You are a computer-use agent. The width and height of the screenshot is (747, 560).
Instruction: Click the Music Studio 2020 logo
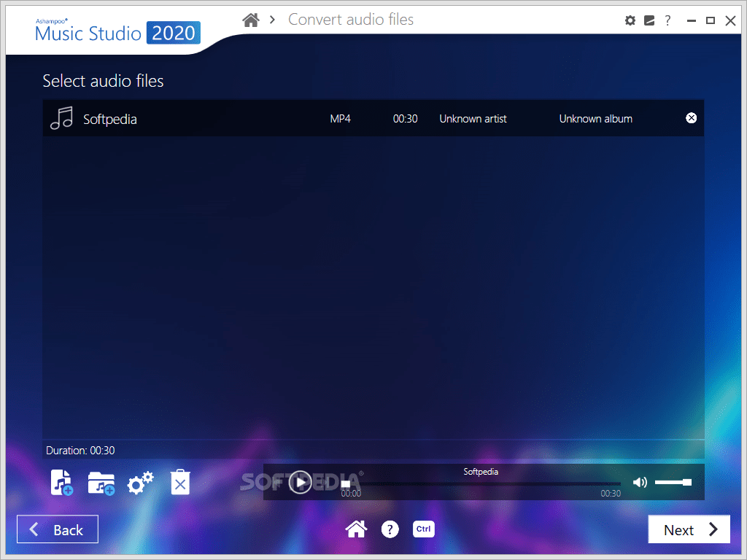click(x=117, y=32)
